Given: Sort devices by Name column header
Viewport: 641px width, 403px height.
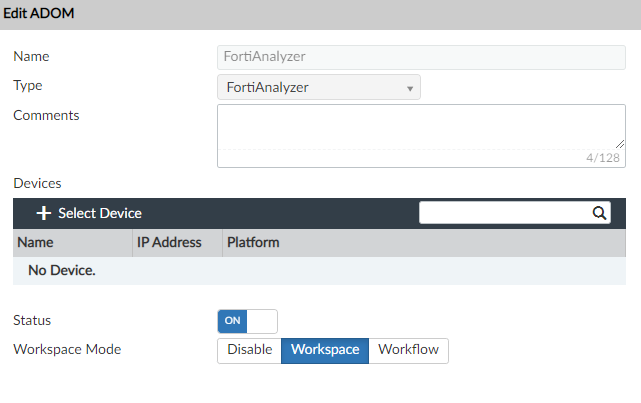Looking at the screenshot, I should click(x=36, y=242).
